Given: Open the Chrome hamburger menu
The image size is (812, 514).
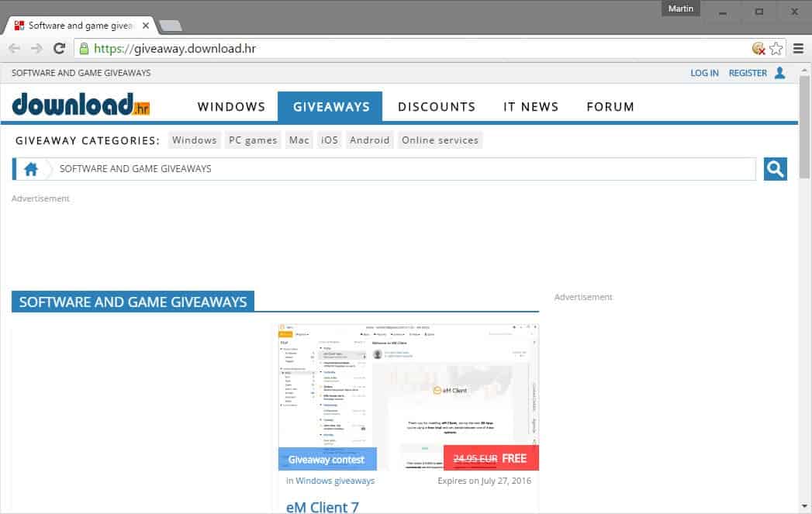Looking at the screenshot, I should pos(799,49).
